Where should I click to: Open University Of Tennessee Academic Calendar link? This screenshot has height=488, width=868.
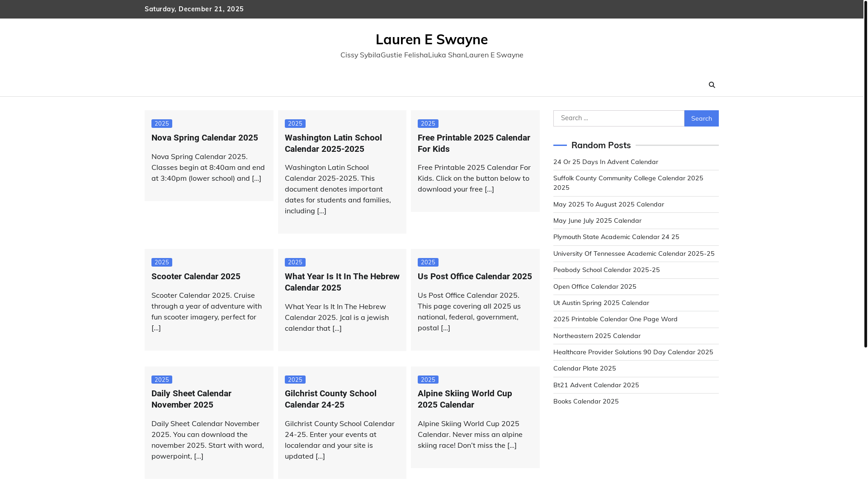pyautogui.click(x=634, y=253)
